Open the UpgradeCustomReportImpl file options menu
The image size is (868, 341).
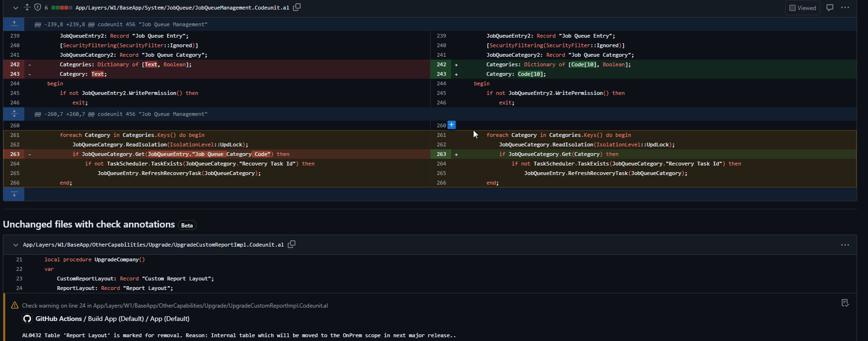point(845,245)
